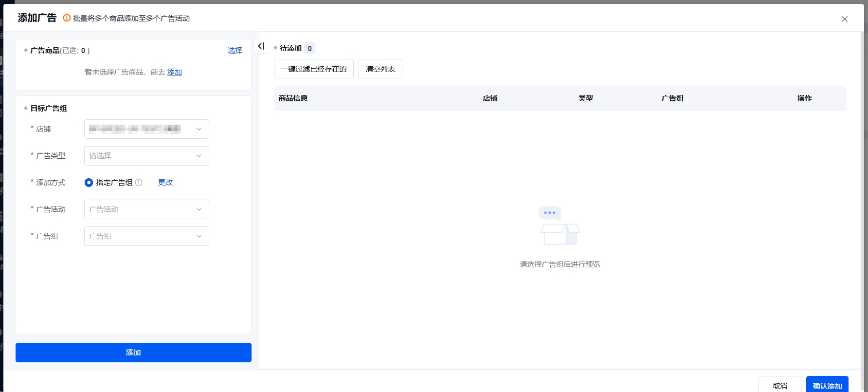The image size is (868, 392).
Task: Click the 操作 column header
Action: 804,98
